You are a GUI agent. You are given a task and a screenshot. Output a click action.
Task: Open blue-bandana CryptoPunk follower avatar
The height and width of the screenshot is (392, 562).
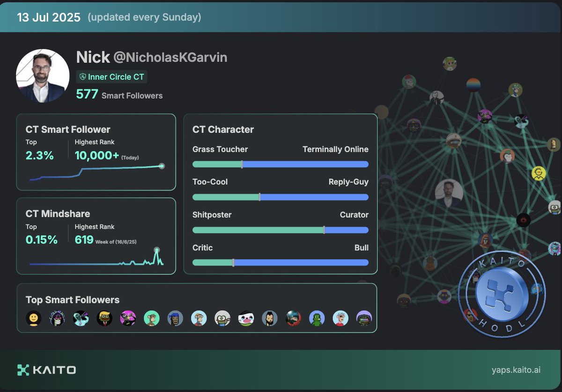pyautogui.click(x=175, y=318)
